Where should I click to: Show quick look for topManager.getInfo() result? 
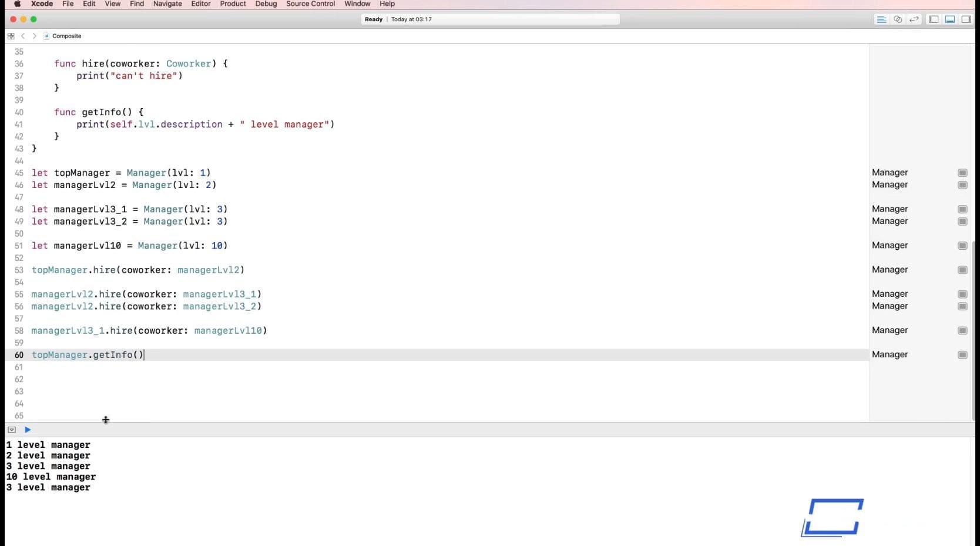(x=962, y=355)
